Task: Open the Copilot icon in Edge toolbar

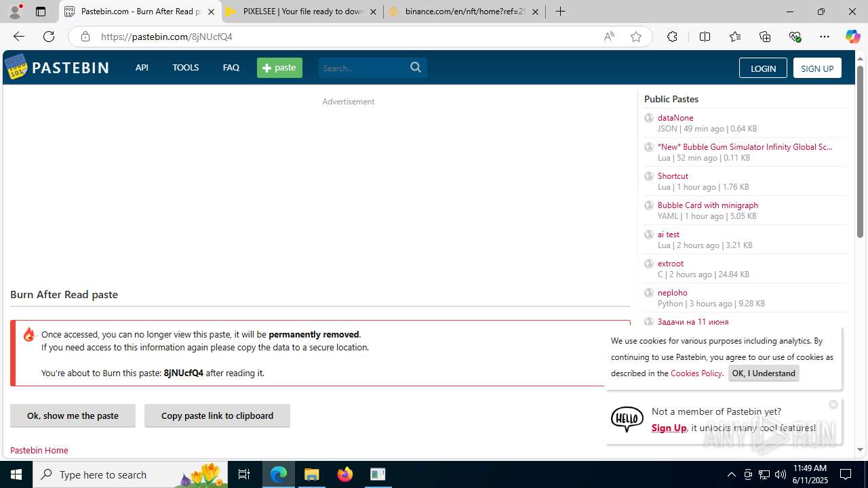Action: 852,37
